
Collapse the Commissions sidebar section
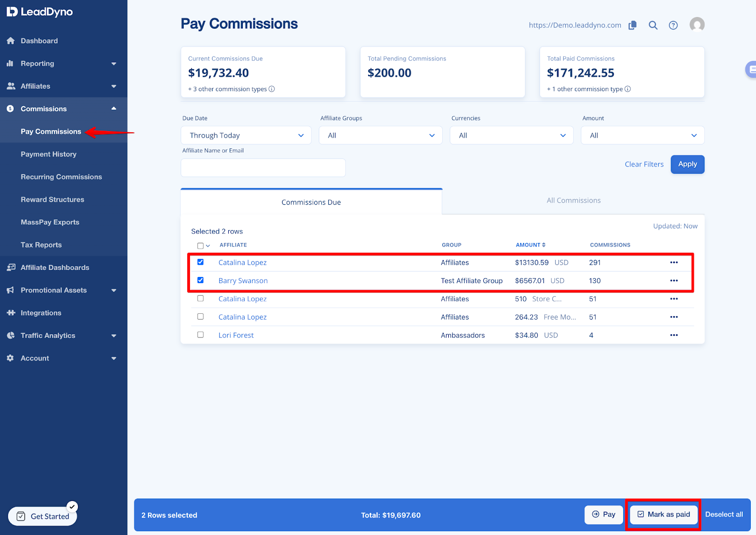[113, 108]
